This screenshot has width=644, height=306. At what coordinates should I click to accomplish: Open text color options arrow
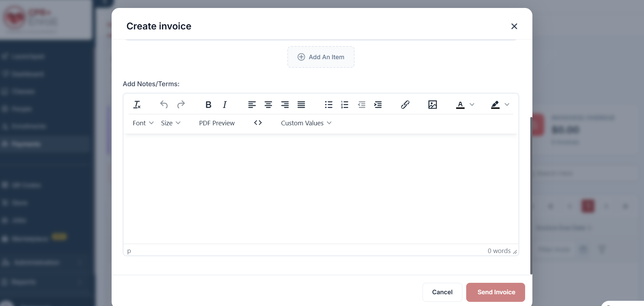point(472,105)
